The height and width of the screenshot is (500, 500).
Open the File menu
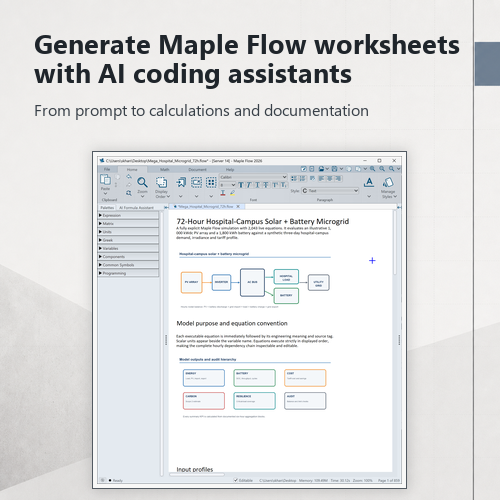coord(107,169)
